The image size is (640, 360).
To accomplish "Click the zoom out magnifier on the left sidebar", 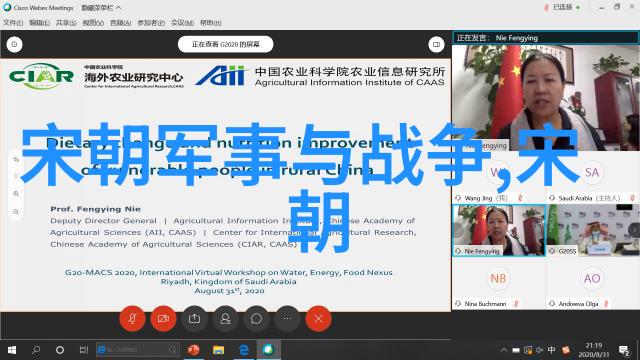I will [16, 212].
